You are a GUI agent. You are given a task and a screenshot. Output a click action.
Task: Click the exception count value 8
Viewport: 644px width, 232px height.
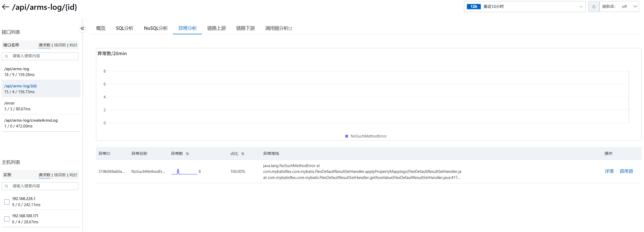200,172
